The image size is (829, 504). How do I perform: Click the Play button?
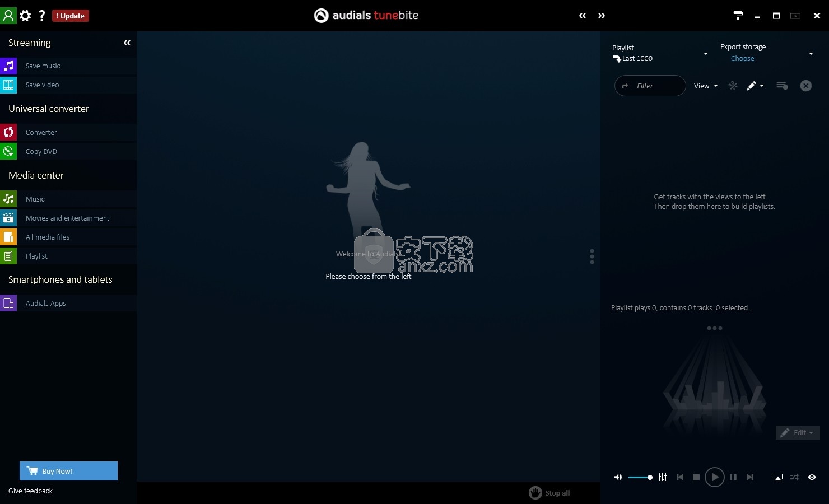point(714,477)
